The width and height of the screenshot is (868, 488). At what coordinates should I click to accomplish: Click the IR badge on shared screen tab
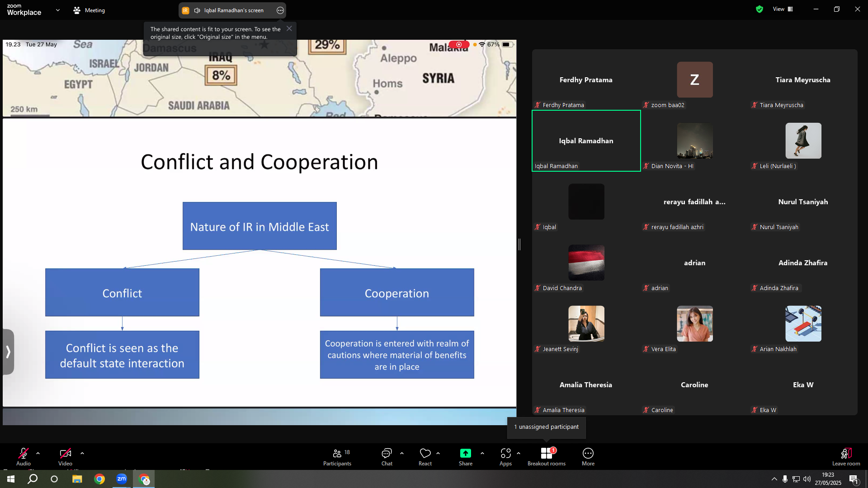[185, 10]
